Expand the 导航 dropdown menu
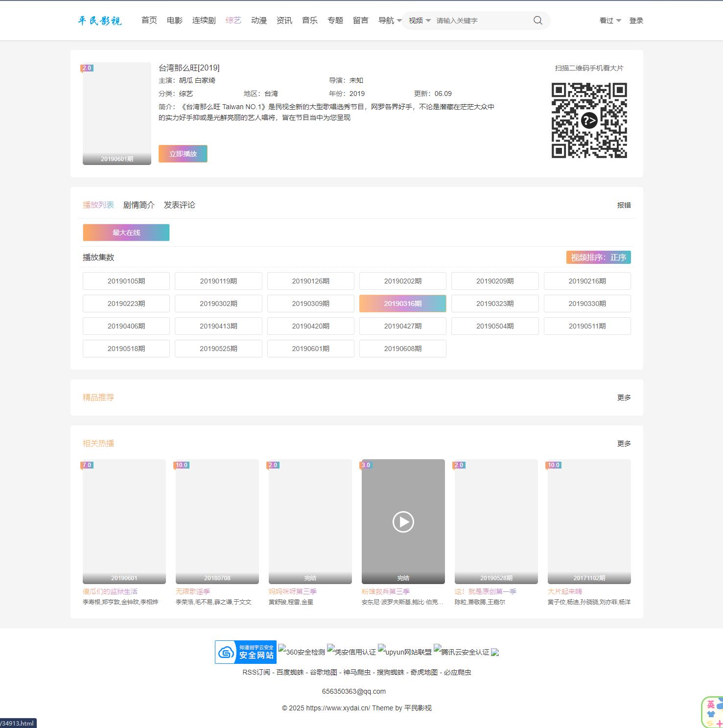The width and height of the screenshot is (723, 728). [x=390, y=21]
